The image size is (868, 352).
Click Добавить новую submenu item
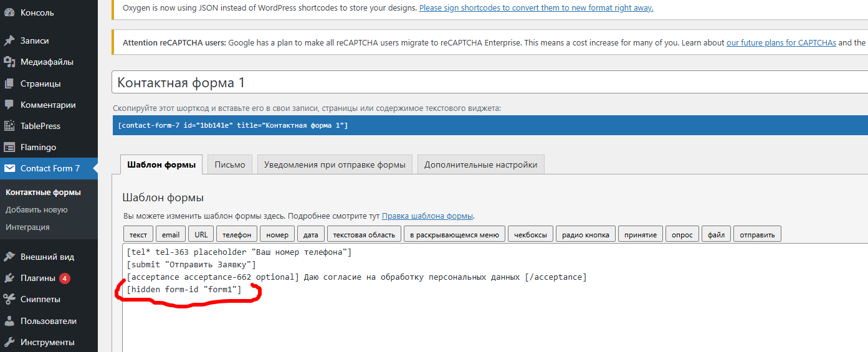point(37,209)
